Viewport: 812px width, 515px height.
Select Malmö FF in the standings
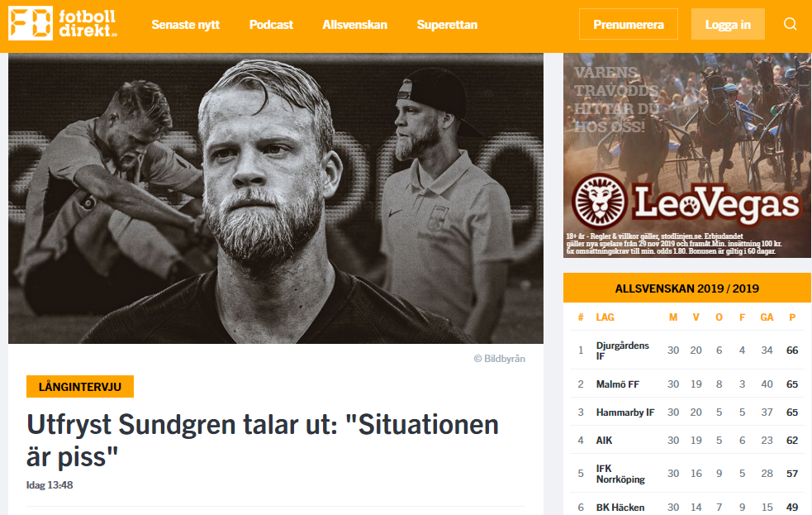686,384
